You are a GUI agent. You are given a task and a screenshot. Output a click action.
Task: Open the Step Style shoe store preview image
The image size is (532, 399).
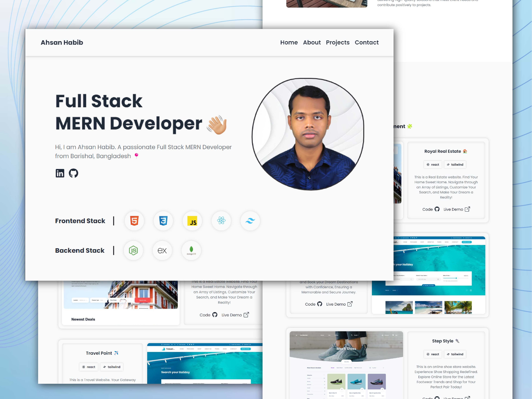coord(346,365)
